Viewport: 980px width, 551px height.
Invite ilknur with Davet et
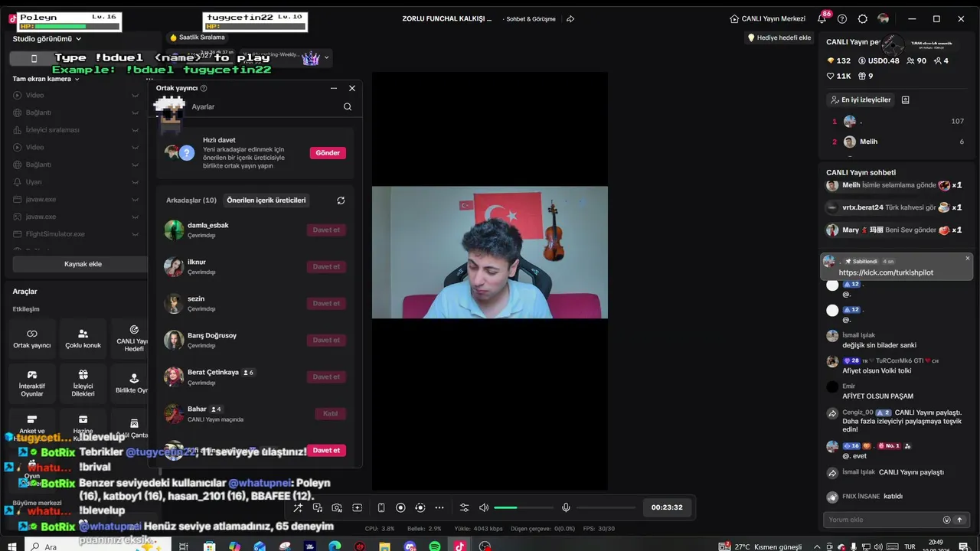point(326,266)
